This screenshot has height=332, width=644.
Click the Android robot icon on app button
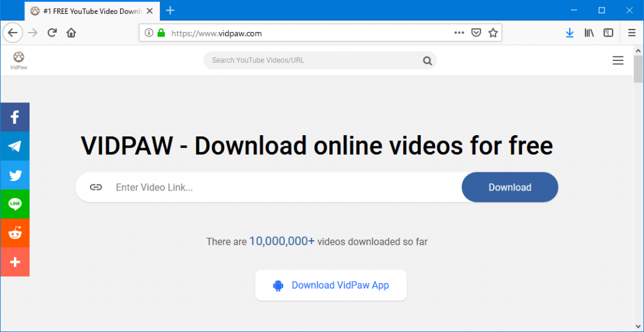pyautogui.click(x=278, y=285)
